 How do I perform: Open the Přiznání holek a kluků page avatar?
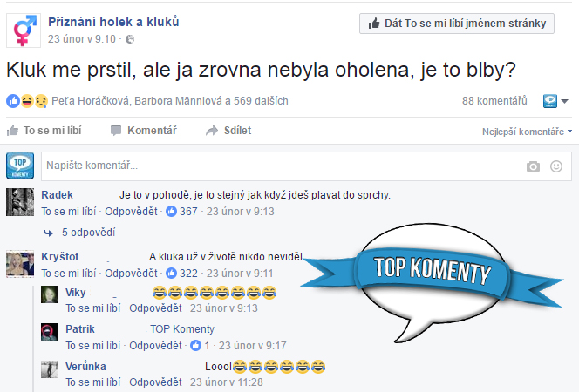[24, 31]
